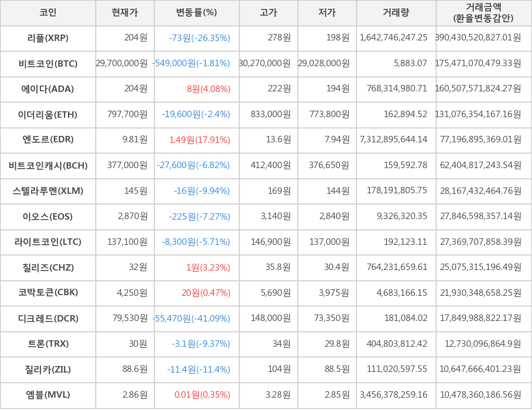This screenshot has width=532, height=410.
Task: Open the 리플(XRP) coin row
Action: [48, 38]
